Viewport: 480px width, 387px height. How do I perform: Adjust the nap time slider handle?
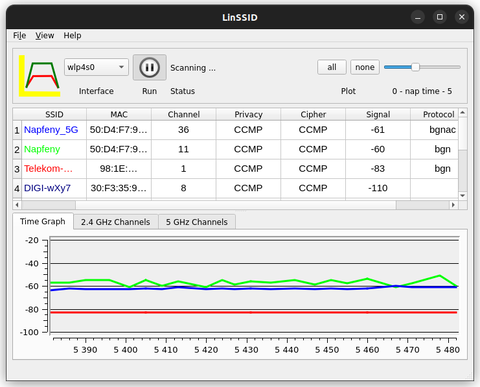pos(415,67)
